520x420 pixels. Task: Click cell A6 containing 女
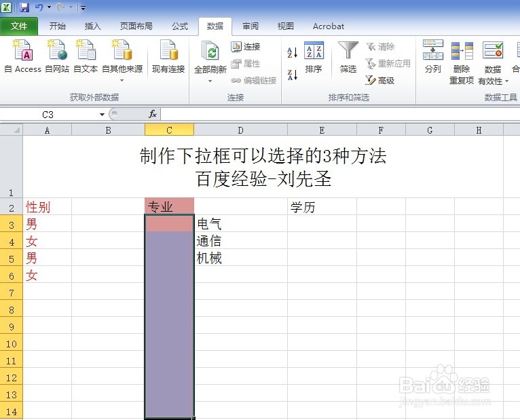(x=47, y=275)
